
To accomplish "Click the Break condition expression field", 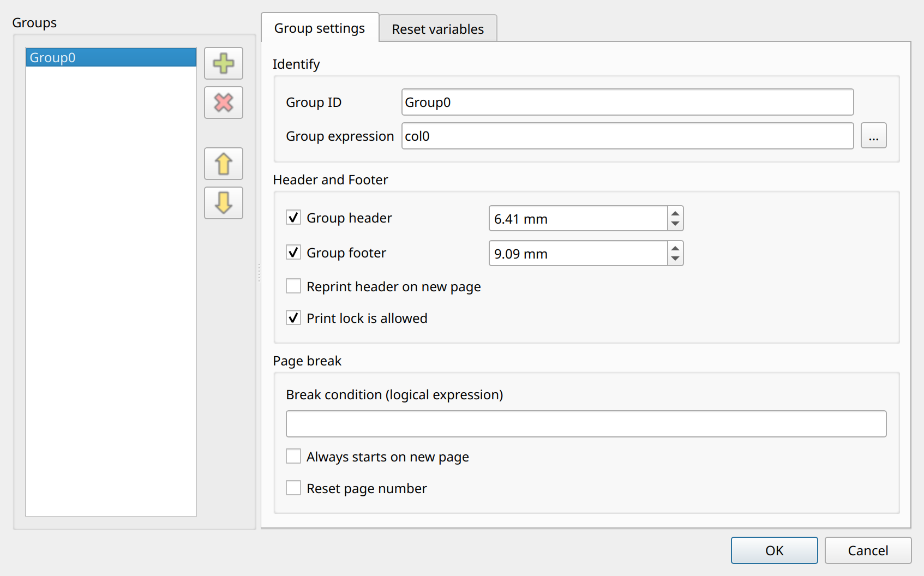I will (586, 424).
